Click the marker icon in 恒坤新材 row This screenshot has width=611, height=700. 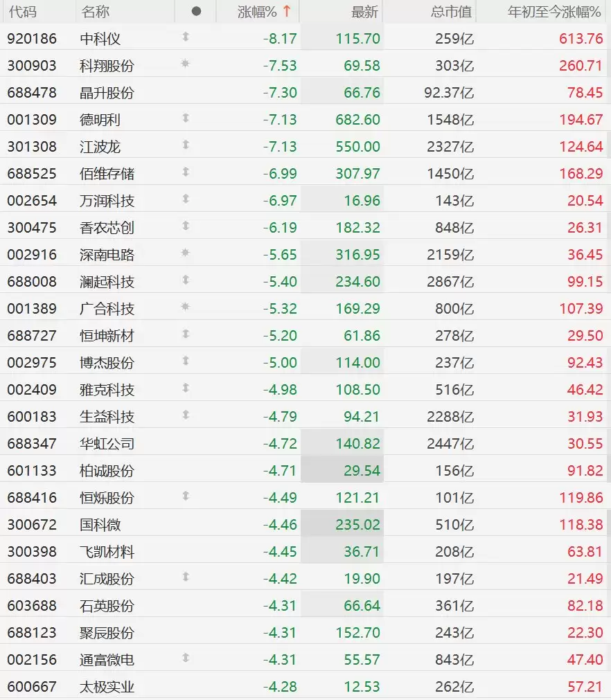click(x=186, y=334)
